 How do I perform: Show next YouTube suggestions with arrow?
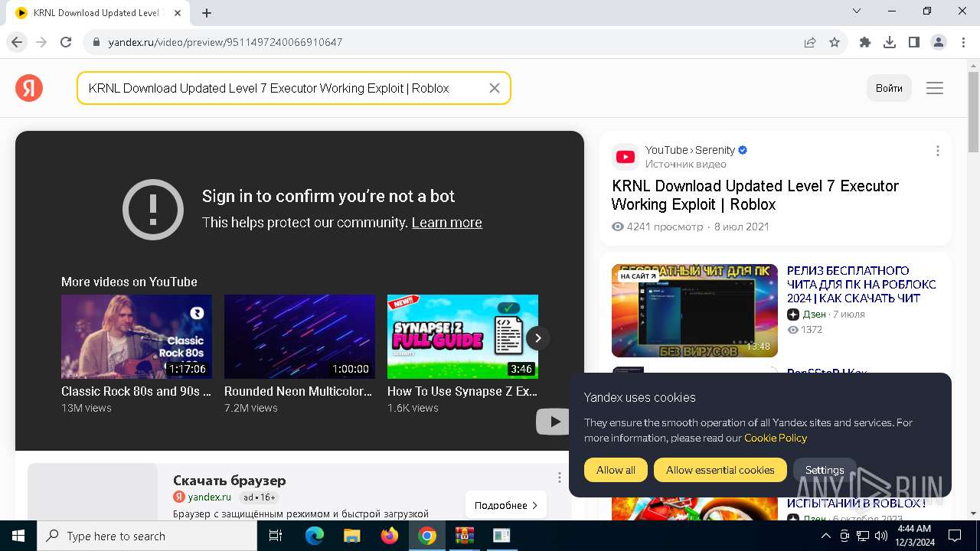[x=538, y=337]
